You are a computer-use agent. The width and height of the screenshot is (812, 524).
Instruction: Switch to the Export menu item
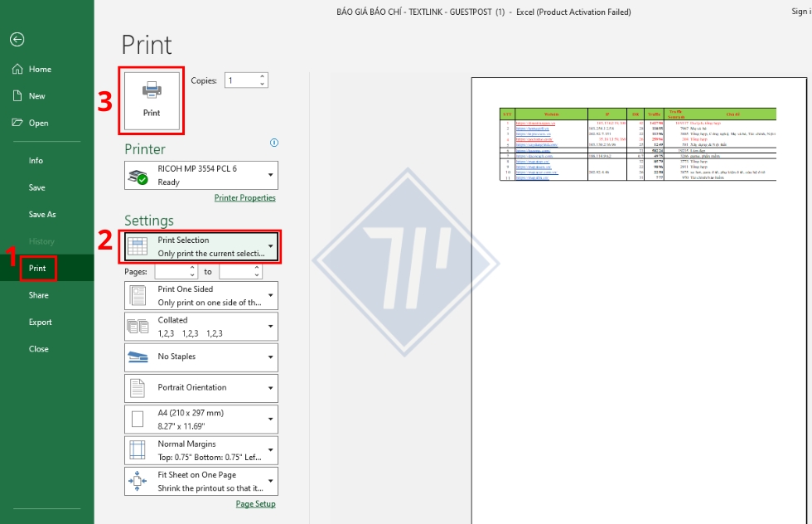pyautogui.click(x=38, y=322)
